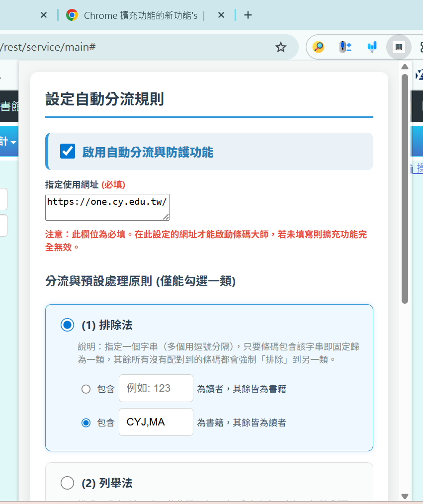Click the popup scrollbar down arrow
This screenshot has height=504, width=423.
click(405, 496)
